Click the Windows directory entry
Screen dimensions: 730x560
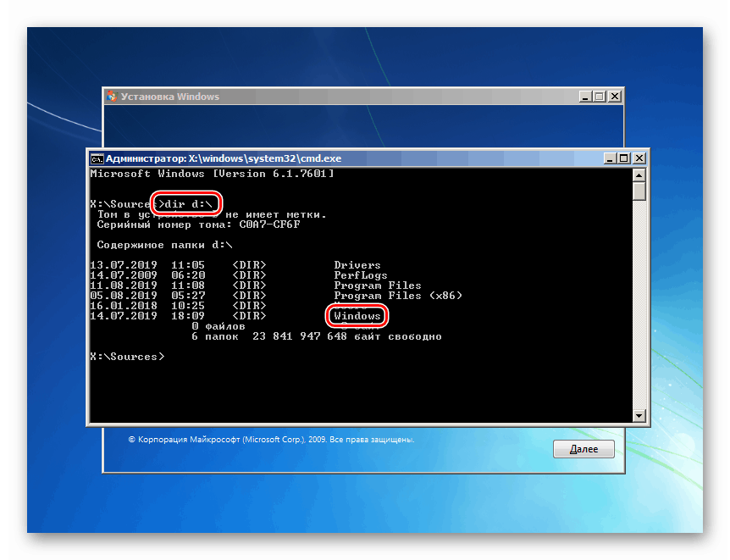pyautogui.click(x=357, y=316)
